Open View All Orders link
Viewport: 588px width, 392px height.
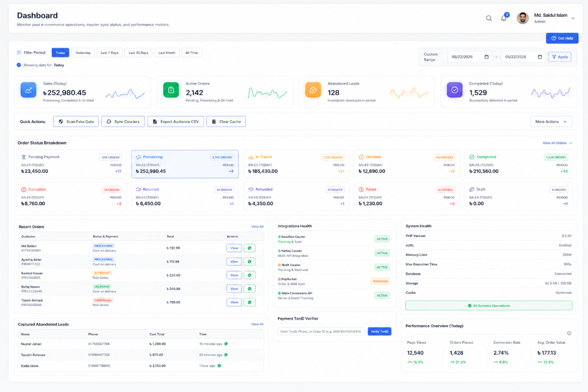point(557,143)
